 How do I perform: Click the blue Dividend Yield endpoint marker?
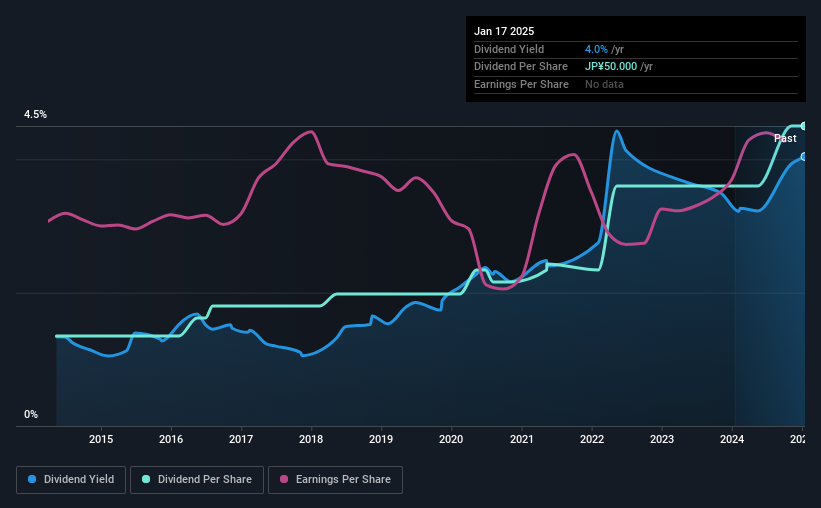coord(804,157)
